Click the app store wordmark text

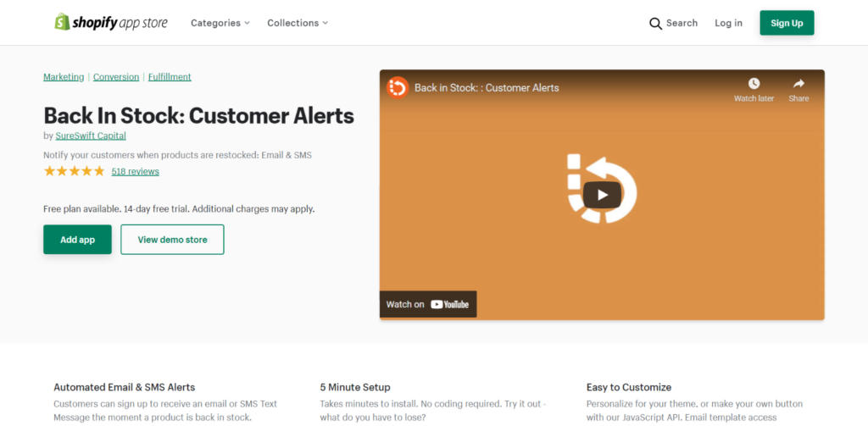coord(142,23)
